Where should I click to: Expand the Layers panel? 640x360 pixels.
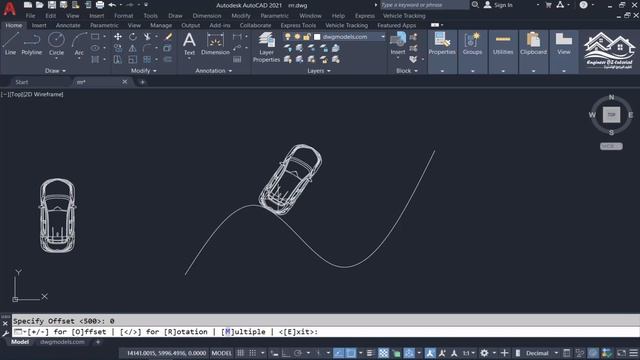(319, 71)
